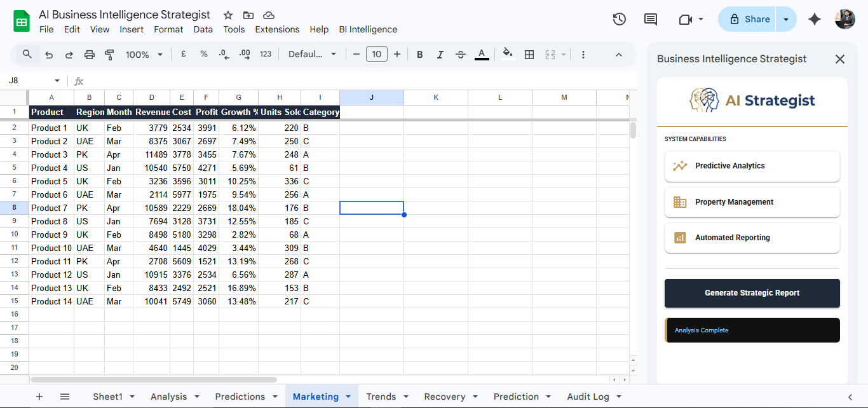
Task: Click the strikethrough icon
Action: point(461,55)
